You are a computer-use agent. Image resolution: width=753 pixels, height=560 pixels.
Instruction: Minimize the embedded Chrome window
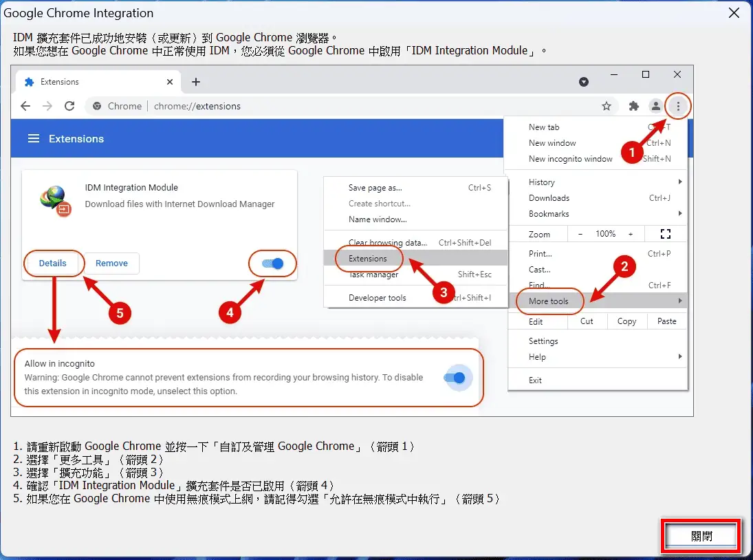(x=614, y=74)
